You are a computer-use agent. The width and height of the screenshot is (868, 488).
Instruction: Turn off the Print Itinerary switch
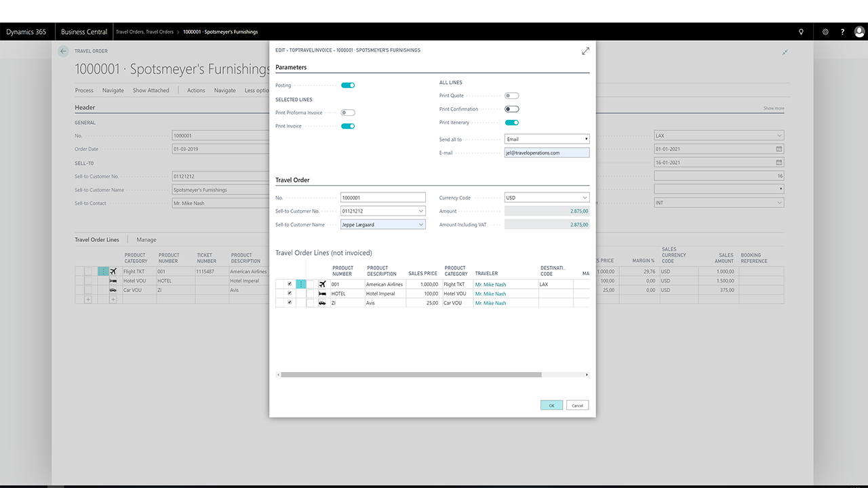(512, 123)
